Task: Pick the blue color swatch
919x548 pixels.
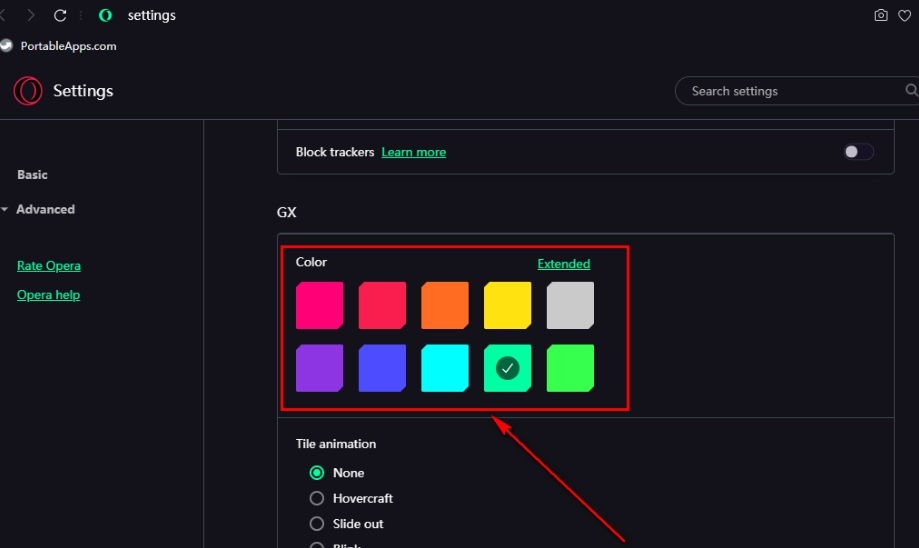Action: [x=382, y=368]
